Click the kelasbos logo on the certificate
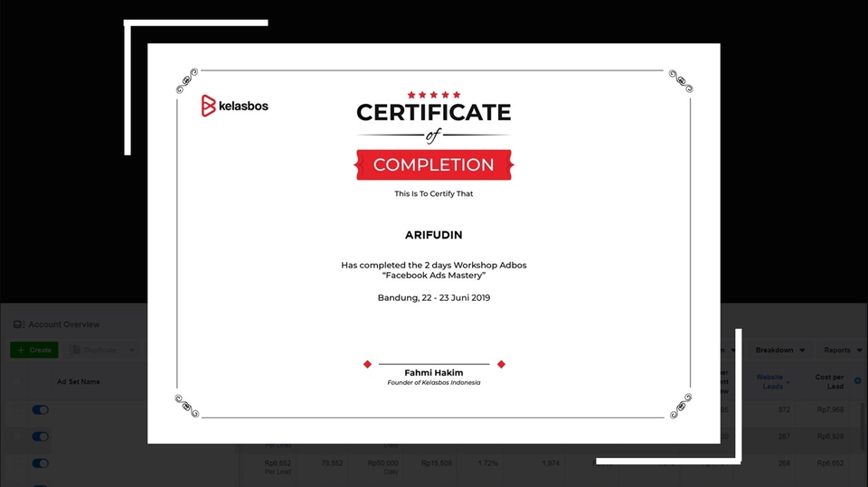 click(235, 105)
